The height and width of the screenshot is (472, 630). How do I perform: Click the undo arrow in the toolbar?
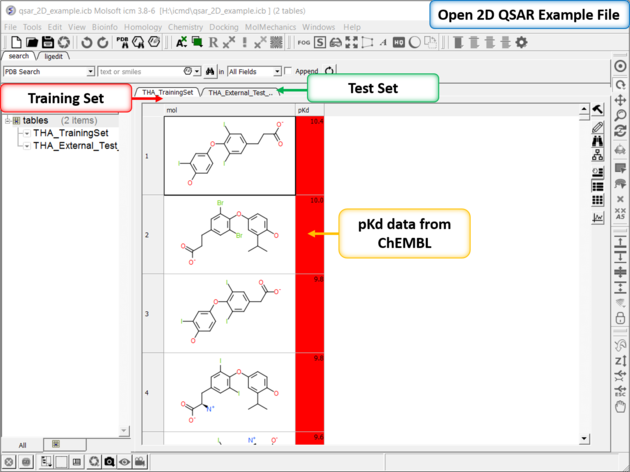(86, 42)
